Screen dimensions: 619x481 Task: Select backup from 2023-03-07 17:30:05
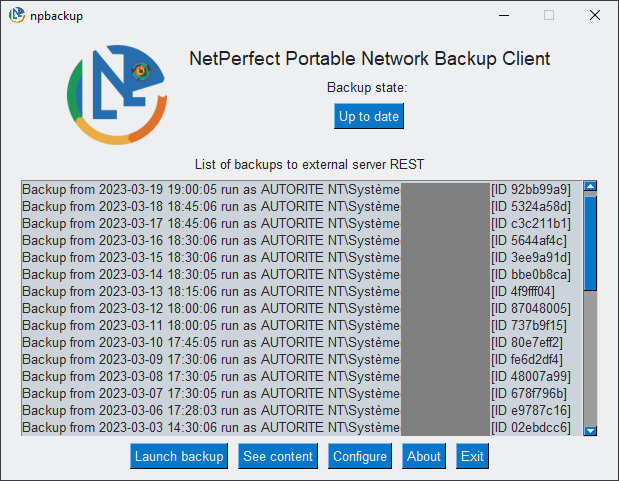[x=302, y=393]
